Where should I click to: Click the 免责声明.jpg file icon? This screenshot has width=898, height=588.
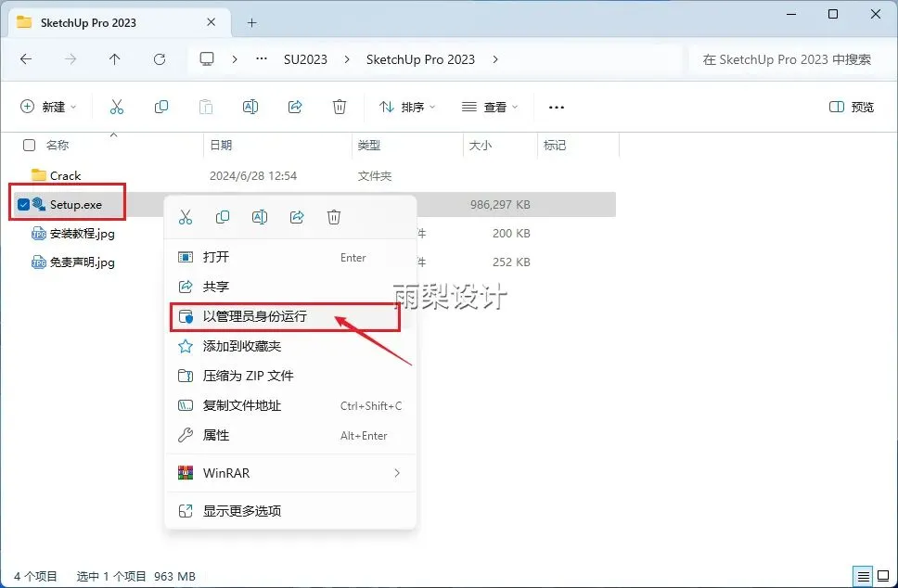point(38,262)
